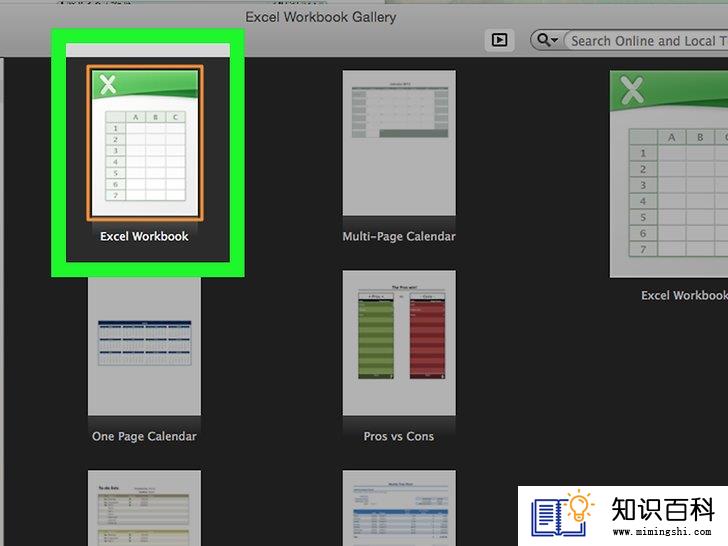The height and width of the screenshot is (546, 728).
Task: Open the to-do list template thumbnail
Action: point(144,508)
